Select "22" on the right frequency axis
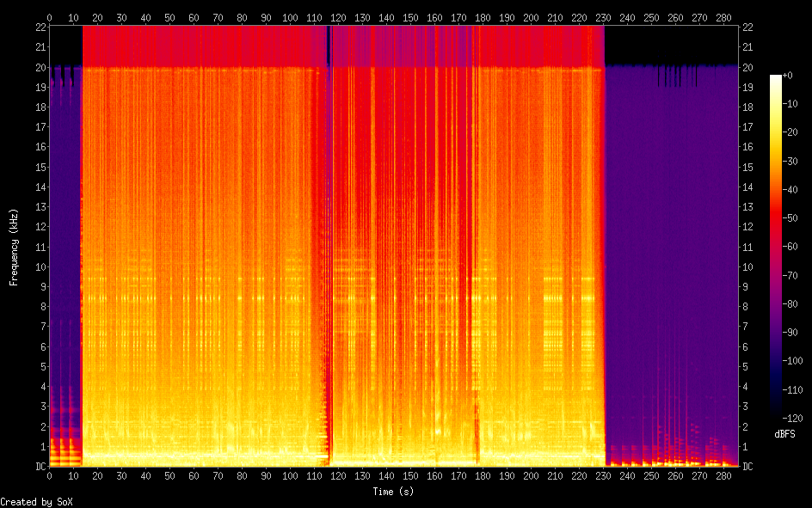The width and height of the screenshot is (812, 508). point(747,28)
